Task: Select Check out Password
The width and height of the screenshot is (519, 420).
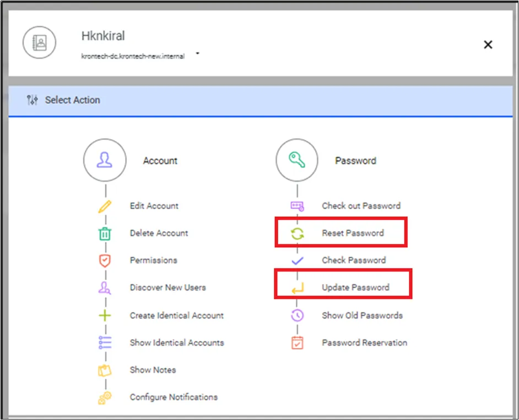Action: pyautogui.click(x=361, y=206)
